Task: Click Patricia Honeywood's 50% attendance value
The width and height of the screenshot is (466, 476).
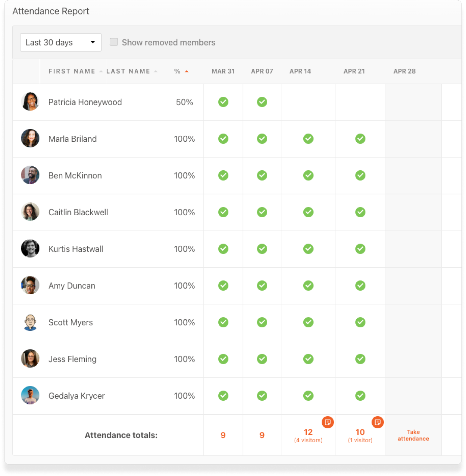Action: (184, 102)
